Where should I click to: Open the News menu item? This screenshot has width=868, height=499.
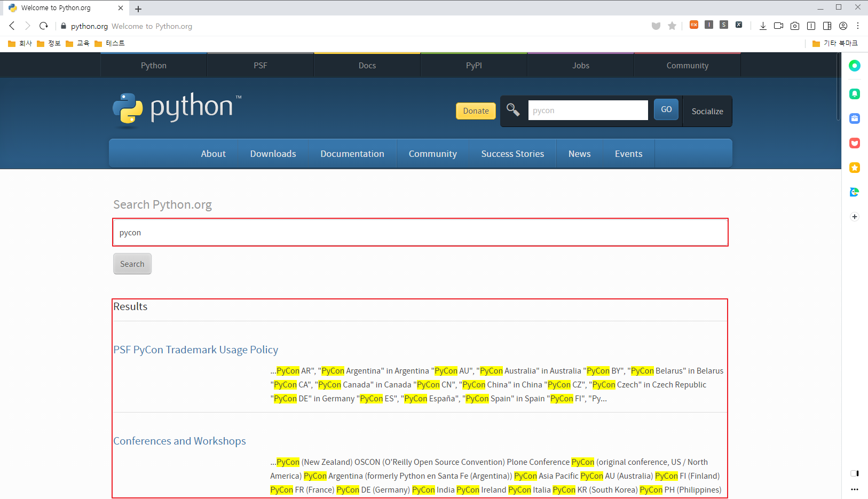point(579,154)
